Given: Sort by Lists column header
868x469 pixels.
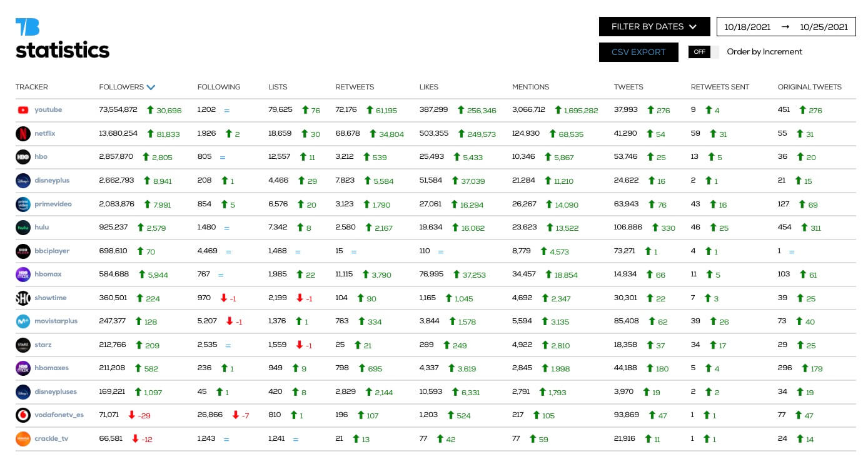Looking at the screenshot, I should point(278,87).
